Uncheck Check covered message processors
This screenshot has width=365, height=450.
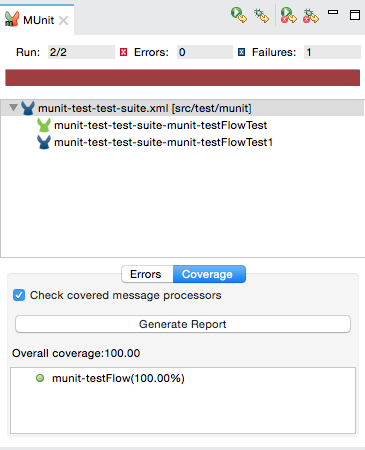click(19, 295)
